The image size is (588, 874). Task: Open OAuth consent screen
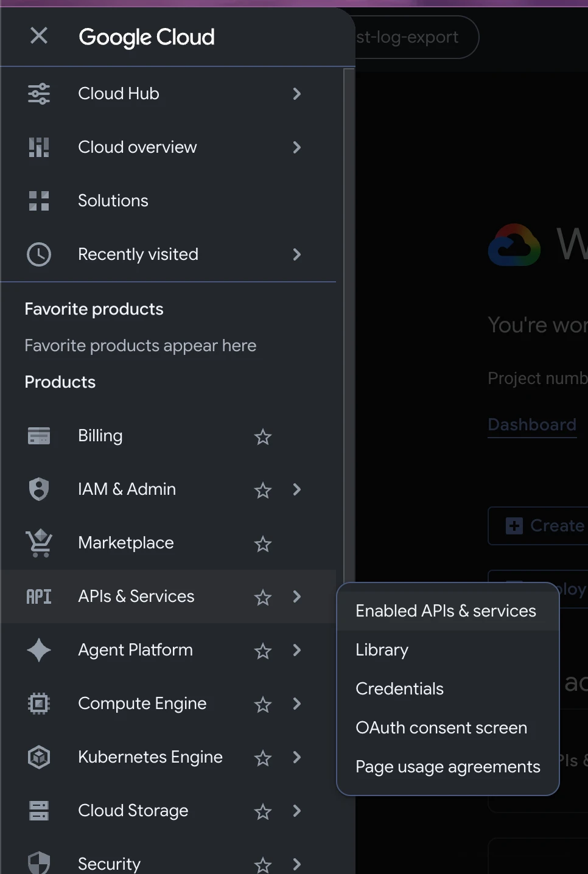(x=448, y=728)
